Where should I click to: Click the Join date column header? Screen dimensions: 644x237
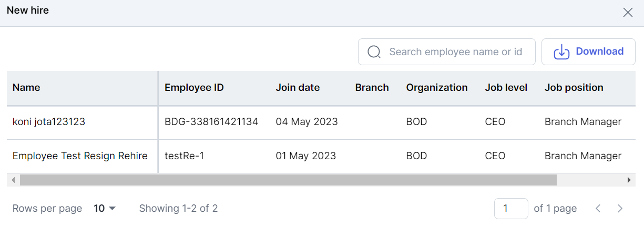point(298,88)
